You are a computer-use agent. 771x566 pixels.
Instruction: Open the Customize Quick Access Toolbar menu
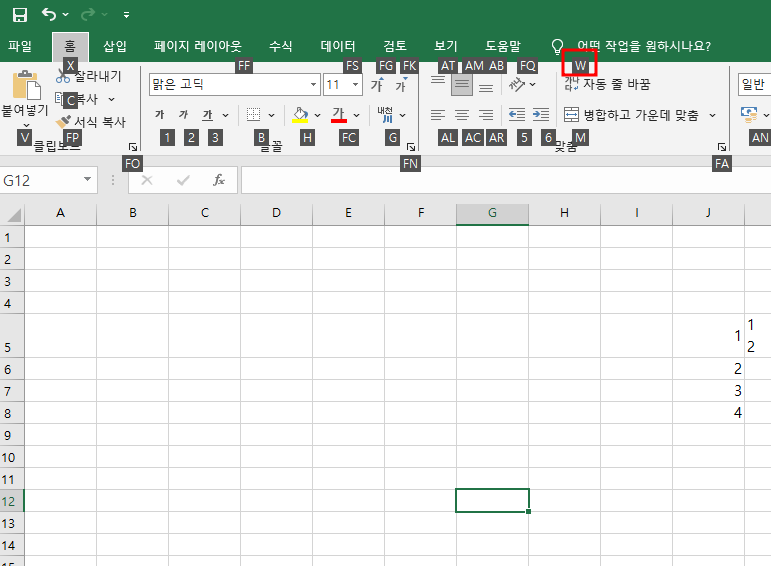tap(126, 15)
